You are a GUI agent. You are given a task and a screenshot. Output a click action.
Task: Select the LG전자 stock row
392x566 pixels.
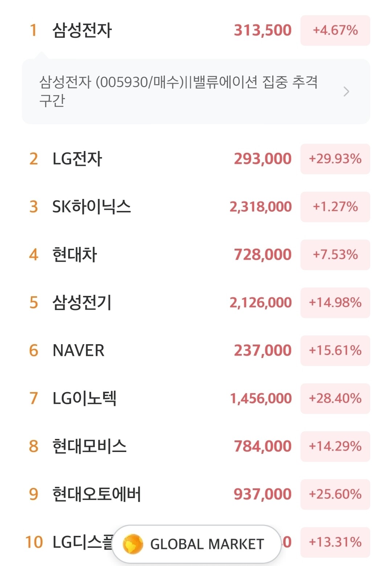pos(196,159)
